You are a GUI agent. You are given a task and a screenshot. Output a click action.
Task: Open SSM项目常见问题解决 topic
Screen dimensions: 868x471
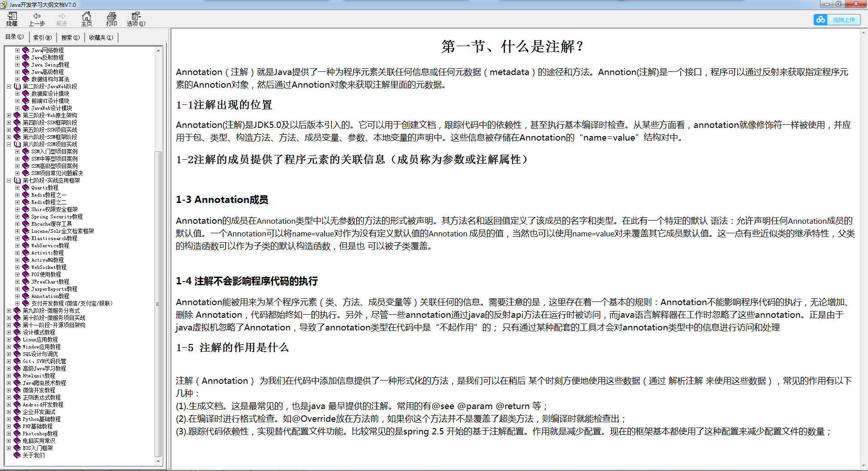coord(57,173)
